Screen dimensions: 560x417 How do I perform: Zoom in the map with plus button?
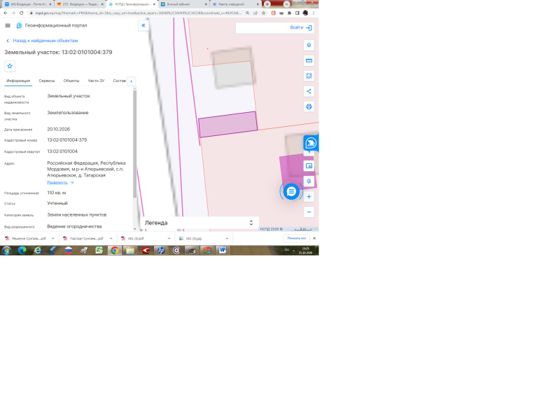[x=309, y=196]
